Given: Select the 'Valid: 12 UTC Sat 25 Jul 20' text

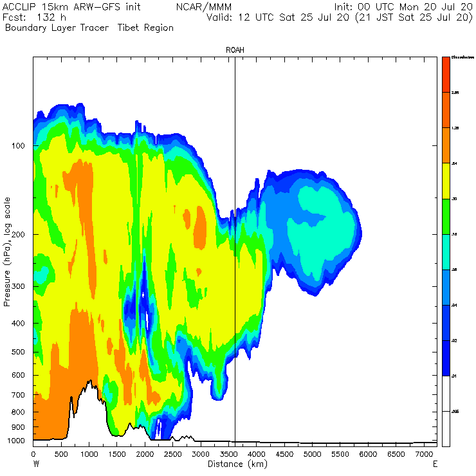Looking at the screenshot, I should click(x=278, y=17).
